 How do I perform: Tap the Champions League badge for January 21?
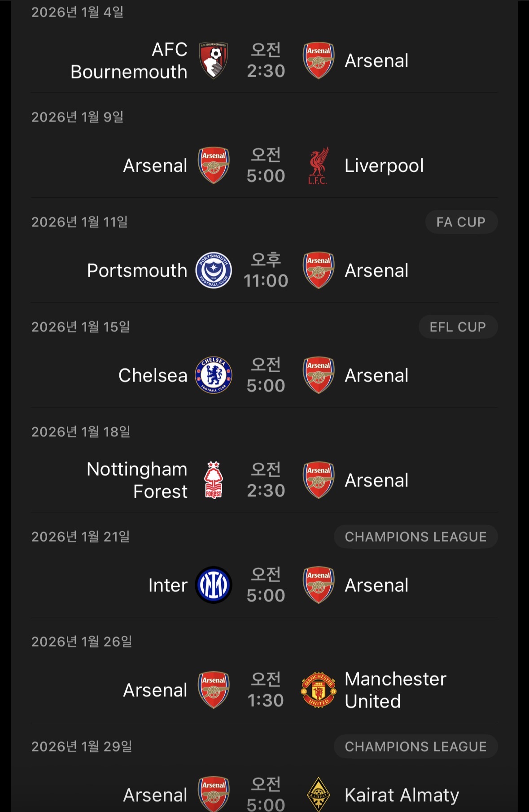point(415,537)
